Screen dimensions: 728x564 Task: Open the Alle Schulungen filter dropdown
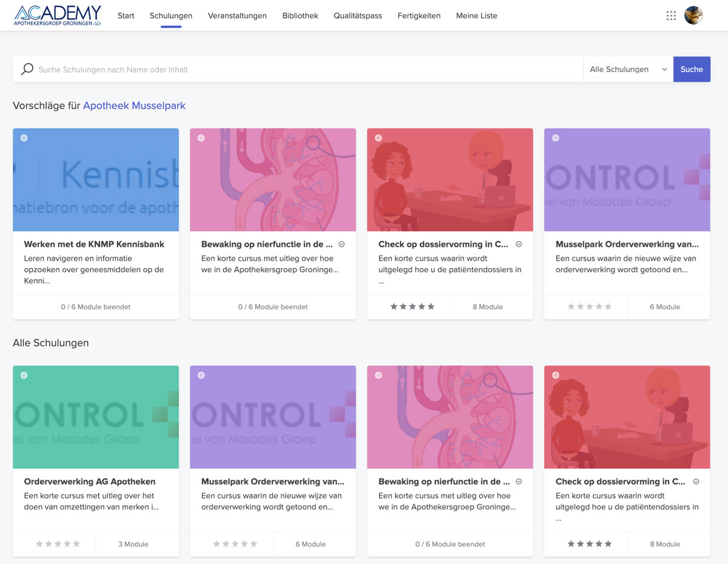tap(628, 69)
